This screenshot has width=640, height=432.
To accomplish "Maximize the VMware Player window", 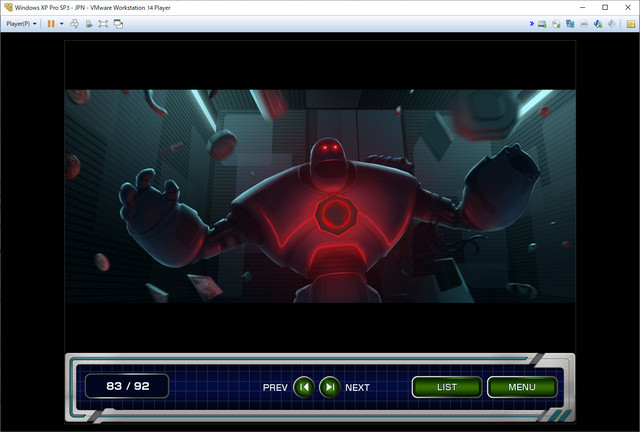I will tap(605, 7).
